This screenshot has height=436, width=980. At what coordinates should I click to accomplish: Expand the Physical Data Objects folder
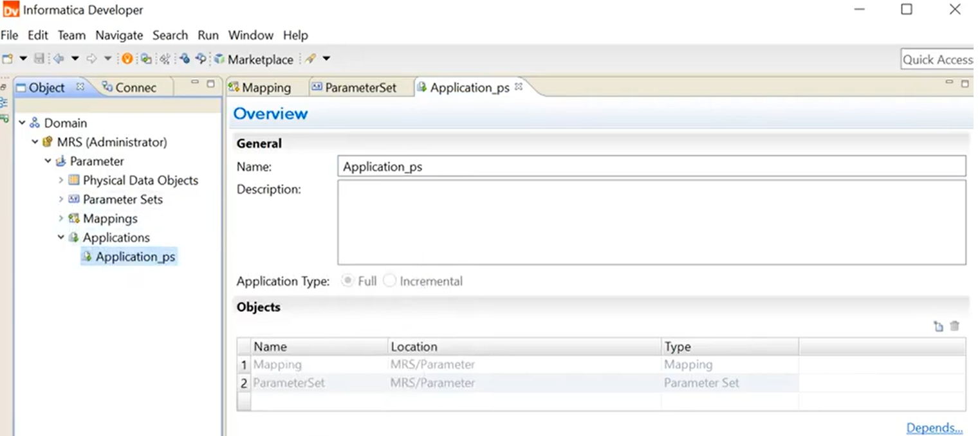coord(61,181)
